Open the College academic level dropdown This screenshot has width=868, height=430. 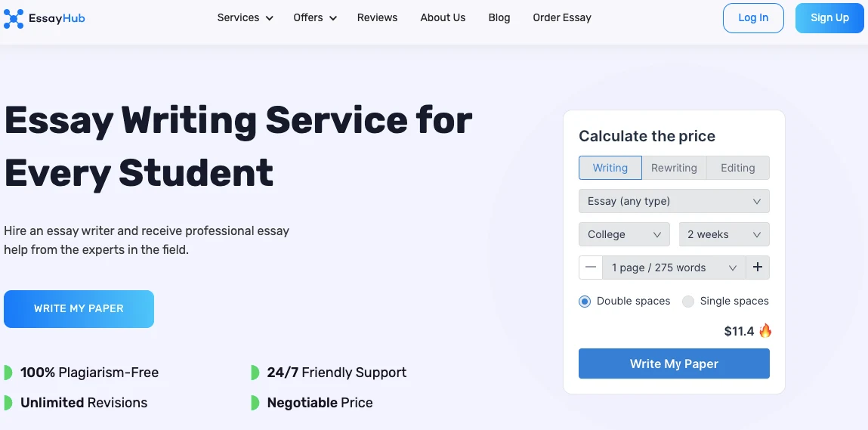pos(624,234)
